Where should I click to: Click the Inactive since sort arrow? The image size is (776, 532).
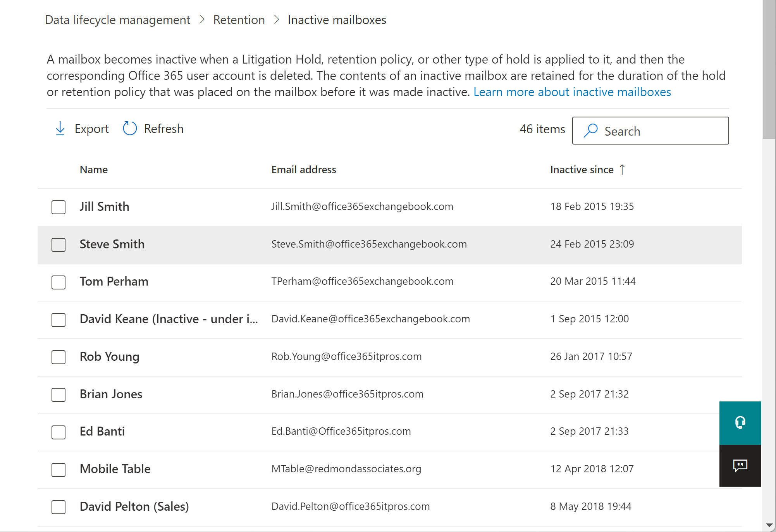[x=622, y=169]
